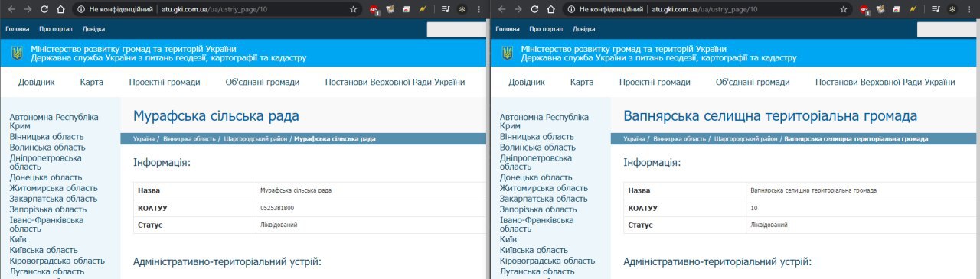
Task: Select Кіровоградська область in right window sidebar
Action: pos(547,261)
